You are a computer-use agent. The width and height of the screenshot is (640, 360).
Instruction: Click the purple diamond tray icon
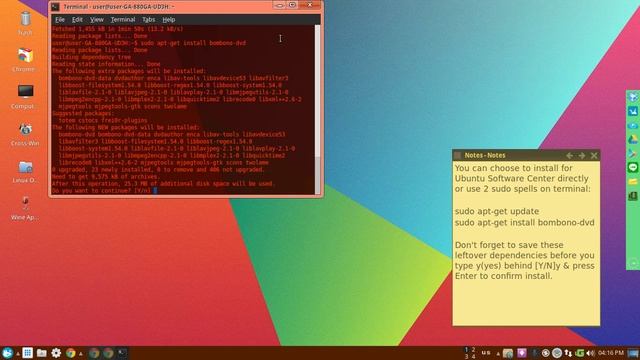pos(522,353)
